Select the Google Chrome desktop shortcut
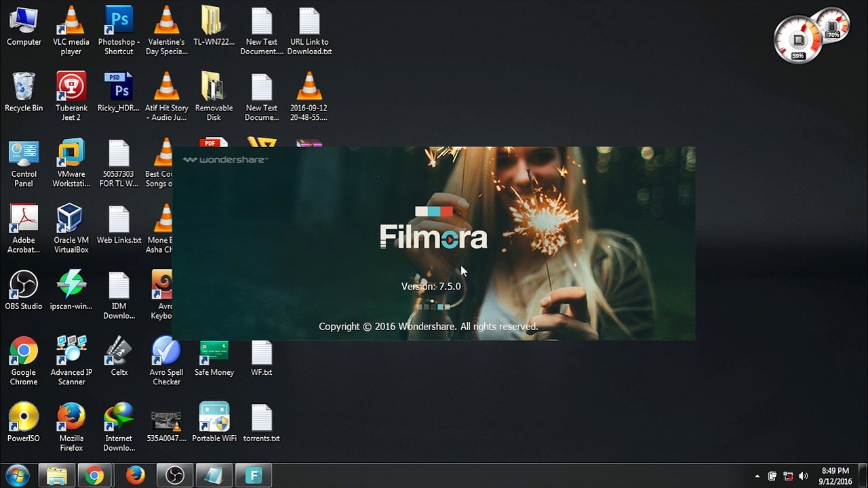The image size is (868, 488). (24, 361)
